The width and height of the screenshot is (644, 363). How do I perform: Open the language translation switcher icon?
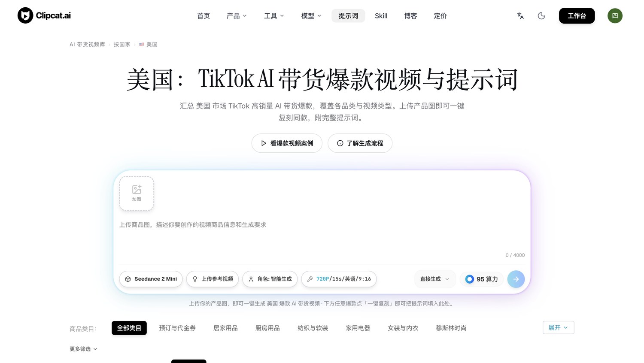click(x=520, y=16)
